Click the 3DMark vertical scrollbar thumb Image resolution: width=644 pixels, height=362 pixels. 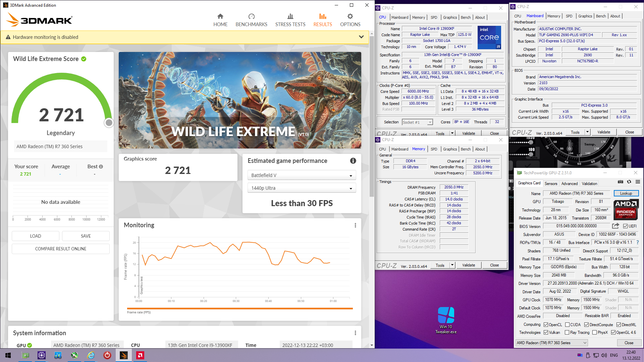tap(372, 117)
